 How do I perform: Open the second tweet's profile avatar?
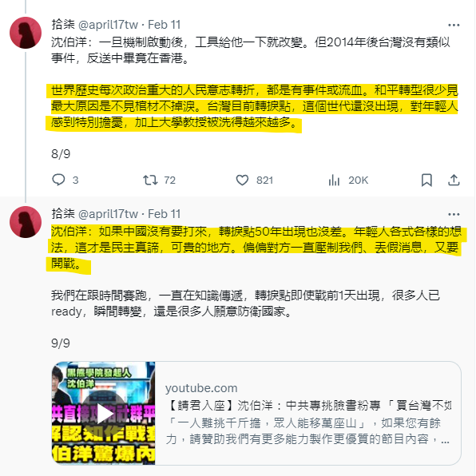(26, 222)
